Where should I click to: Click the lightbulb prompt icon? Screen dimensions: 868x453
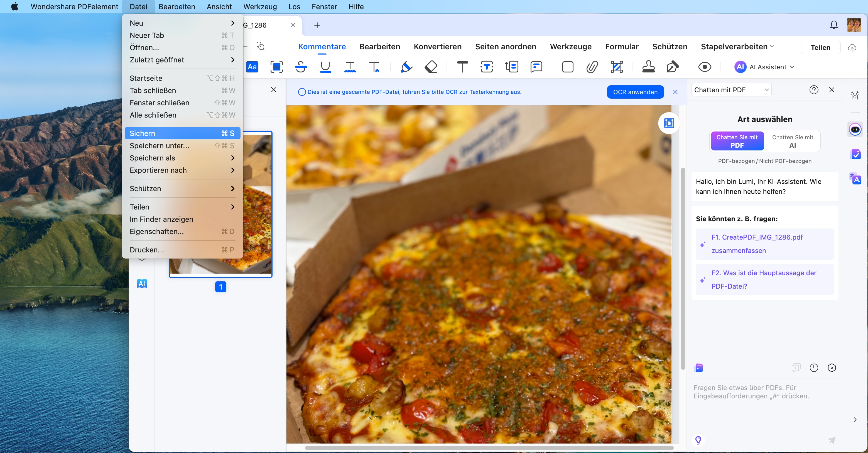tap(698, 440)
